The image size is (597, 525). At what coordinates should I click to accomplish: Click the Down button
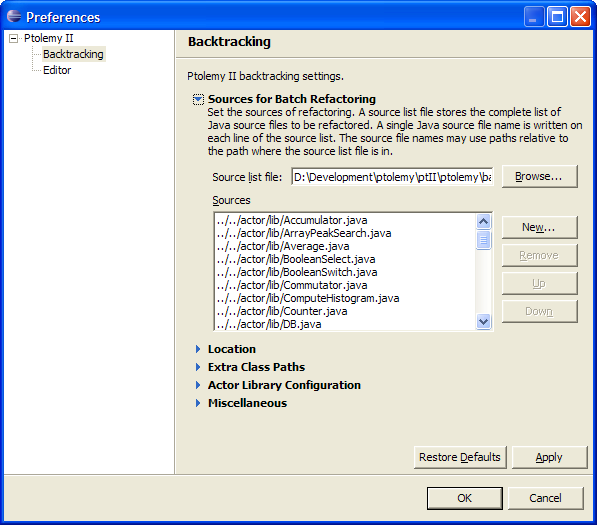[539, 311]
